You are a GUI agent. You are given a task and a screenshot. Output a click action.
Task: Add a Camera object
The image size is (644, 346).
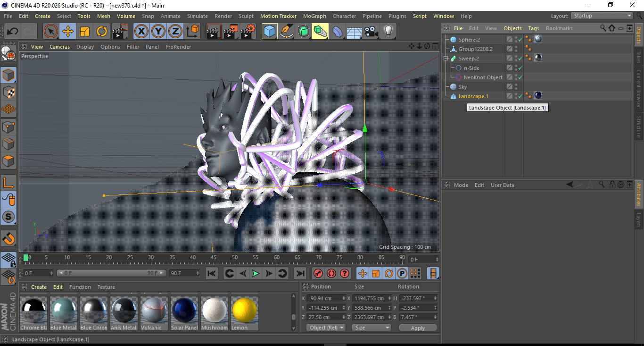point(372,32)
